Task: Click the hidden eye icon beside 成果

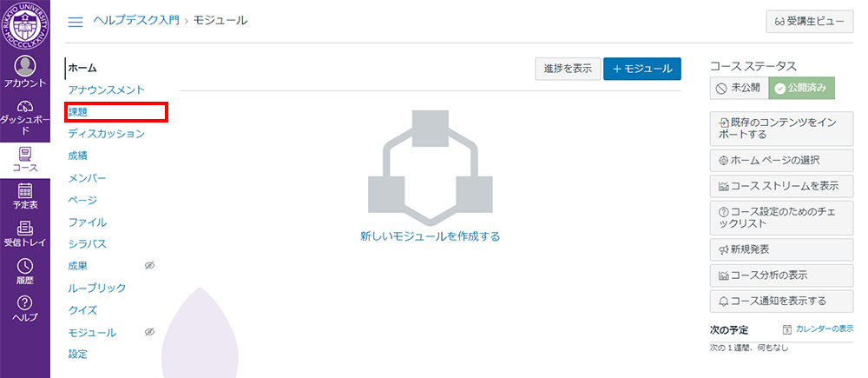Action: point(148,266)
